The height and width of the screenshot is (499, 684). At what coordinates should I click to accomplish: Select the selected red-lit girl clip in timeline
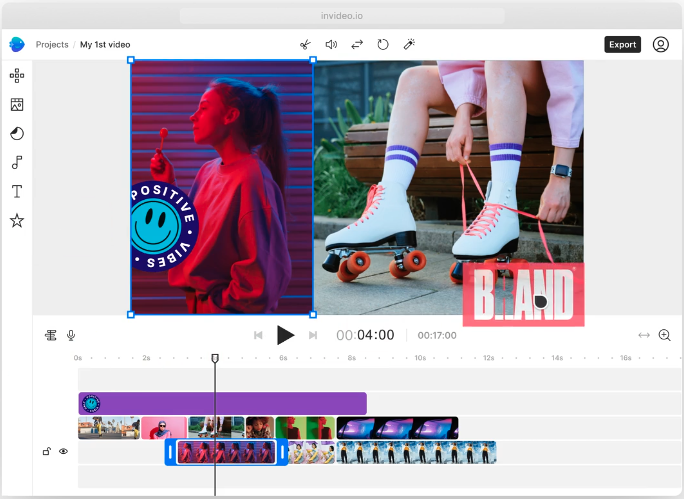point(226,452)
